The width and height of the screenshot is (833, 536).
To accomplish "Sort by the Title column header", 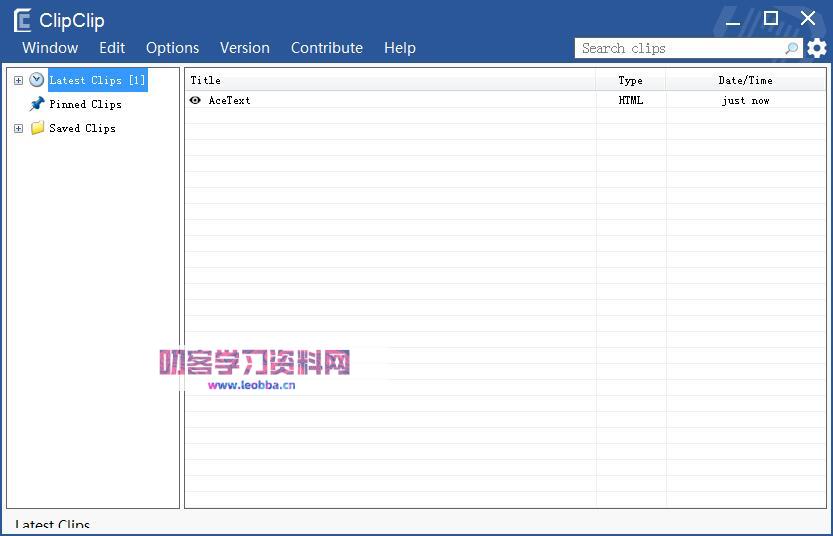I will (390, 80).
